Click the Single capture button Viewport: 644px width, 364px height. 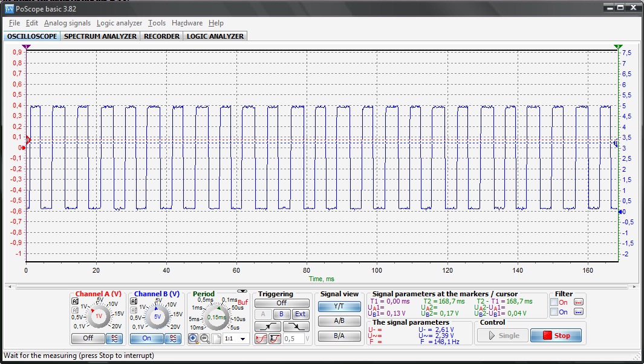point(503,336)
